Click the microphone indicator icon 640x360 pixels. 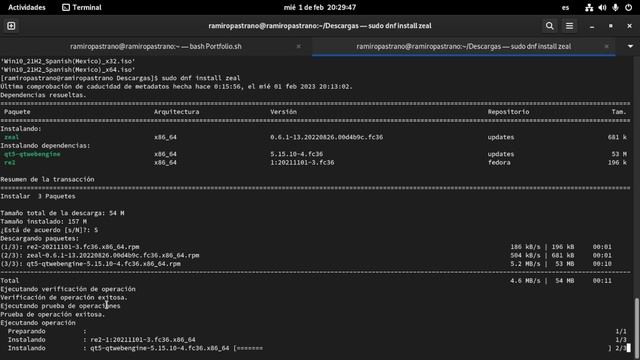coord(615,7)
